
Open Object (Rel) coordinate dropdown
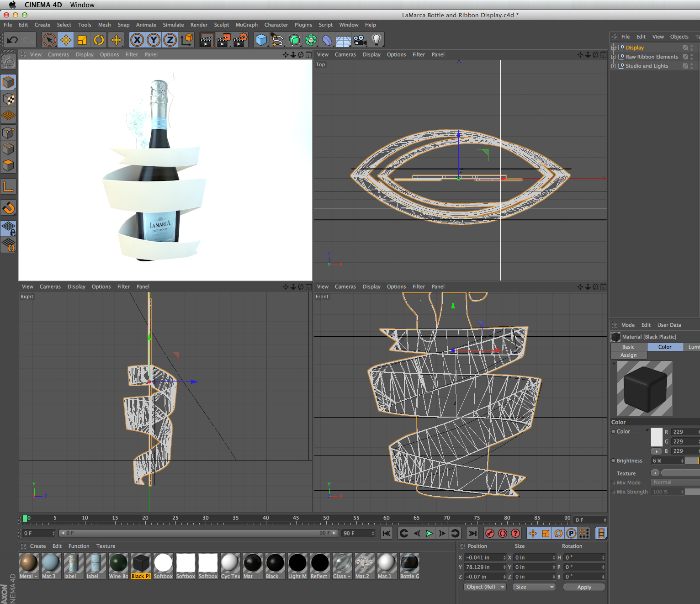pos(485,587)
